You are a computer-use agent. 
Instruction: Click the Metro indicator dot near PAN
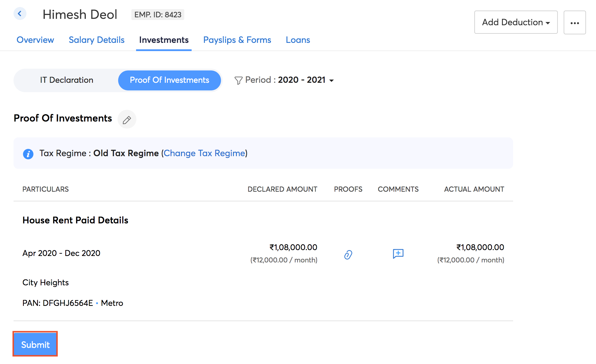pos(97,303)
